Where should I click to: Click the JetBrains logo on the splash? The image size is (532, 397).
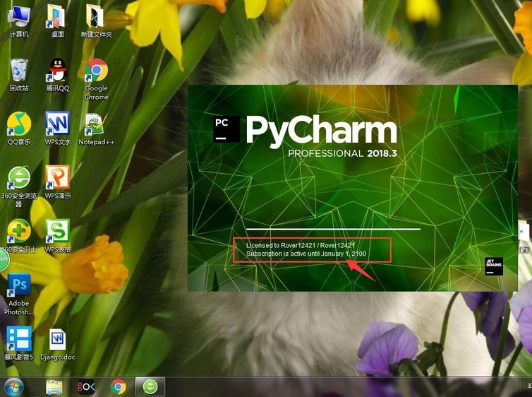[494, 266]
